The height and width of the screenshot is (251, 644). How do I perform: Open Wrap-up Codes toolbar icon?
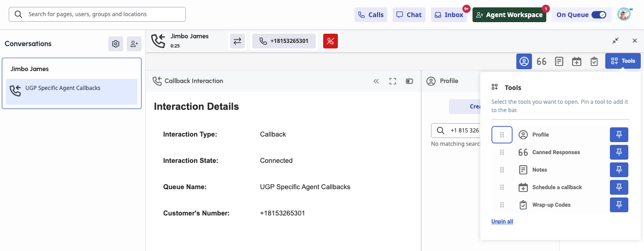click(594, 61)
